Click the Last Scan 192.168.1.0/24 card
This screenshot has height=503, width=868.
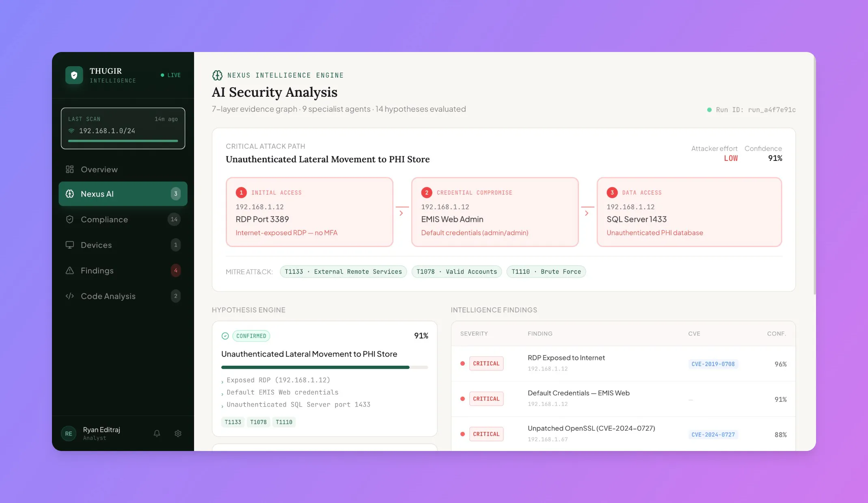pyautogui.click(x=123, y=128)
